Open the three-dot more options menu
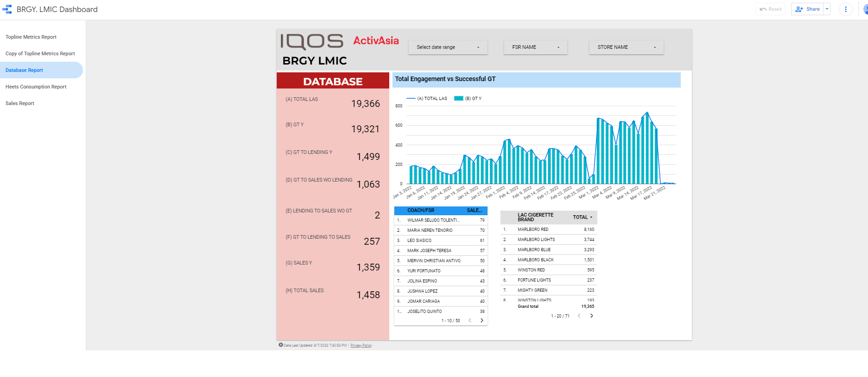The image size is (868, 377). [845, 9]
